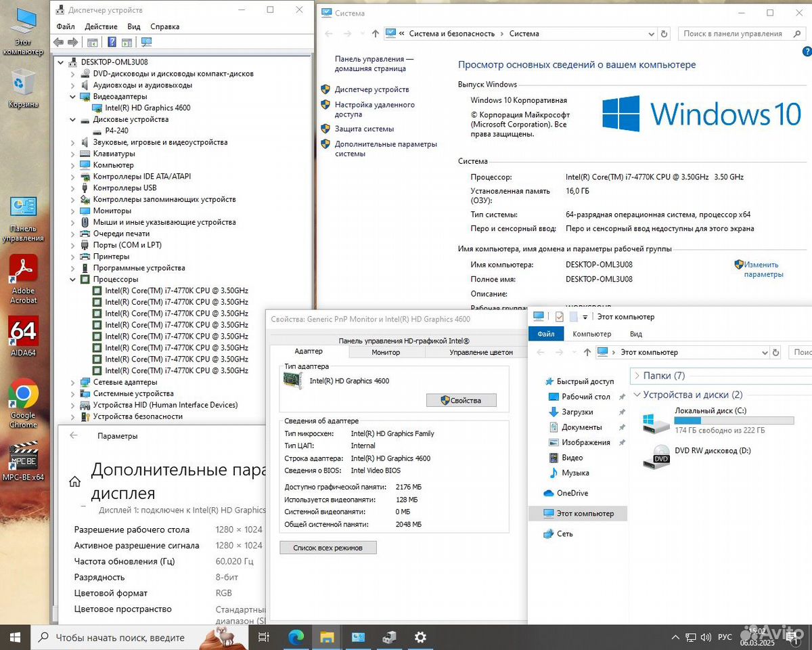This screenshot has height=650, width=812.
Task: Expand the Сетевые адаптеры node
Action: (x=72, y=382)
